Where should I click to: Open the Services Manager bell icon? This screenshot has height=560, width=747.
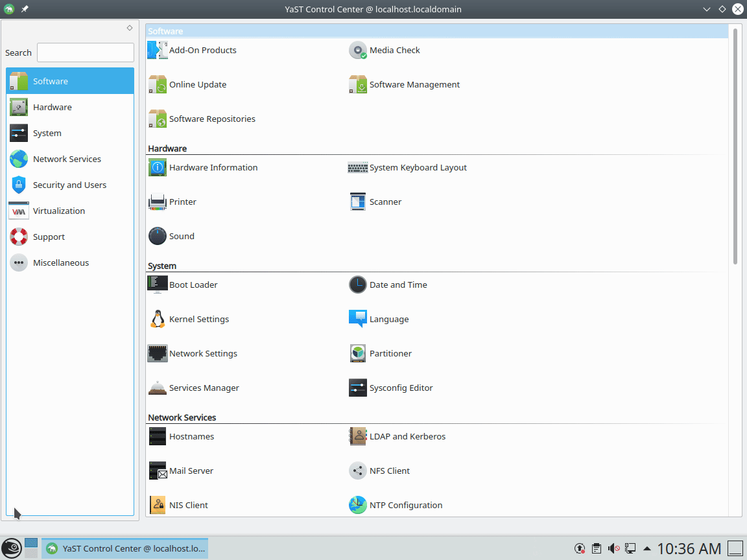[157, 387]
